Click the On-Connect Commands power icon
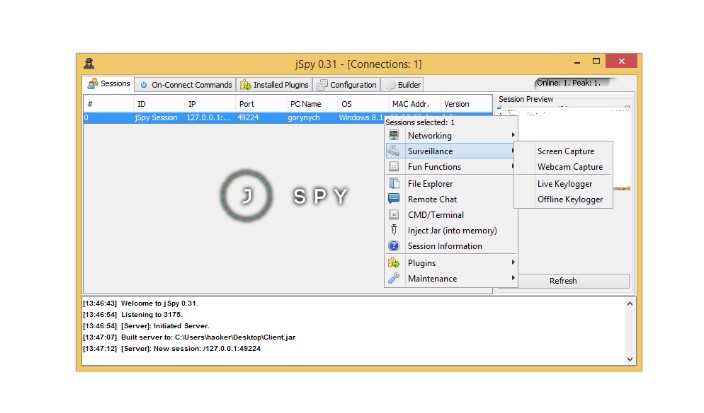704x413 pixels. (144, 84)
